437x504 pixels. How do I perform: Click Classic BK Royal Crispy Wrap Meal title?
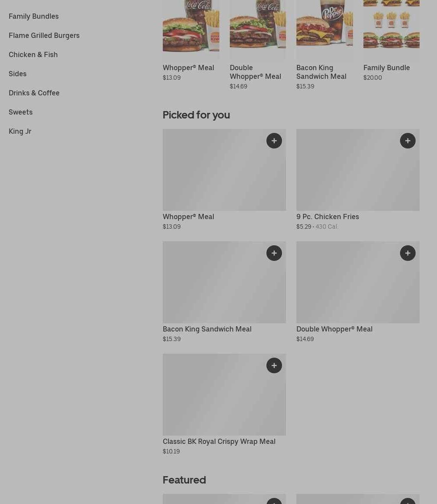[219, 442]
